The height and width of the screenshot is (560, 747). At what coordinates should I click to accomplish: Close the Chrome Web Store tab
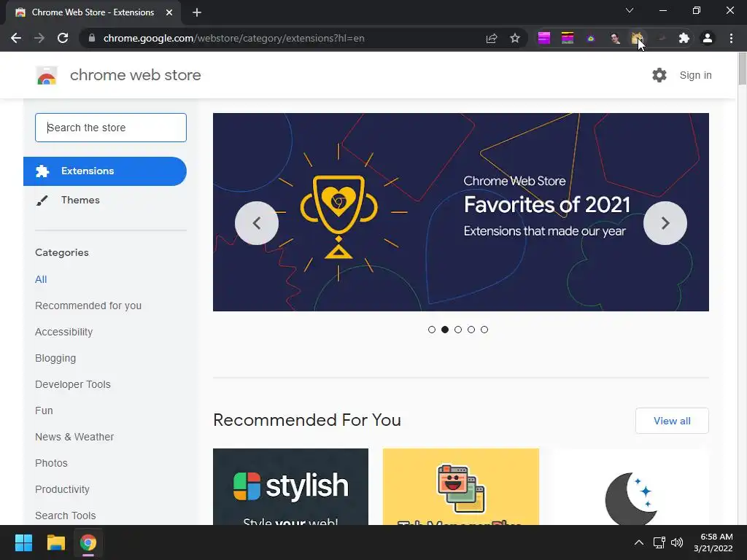[169, 12]
